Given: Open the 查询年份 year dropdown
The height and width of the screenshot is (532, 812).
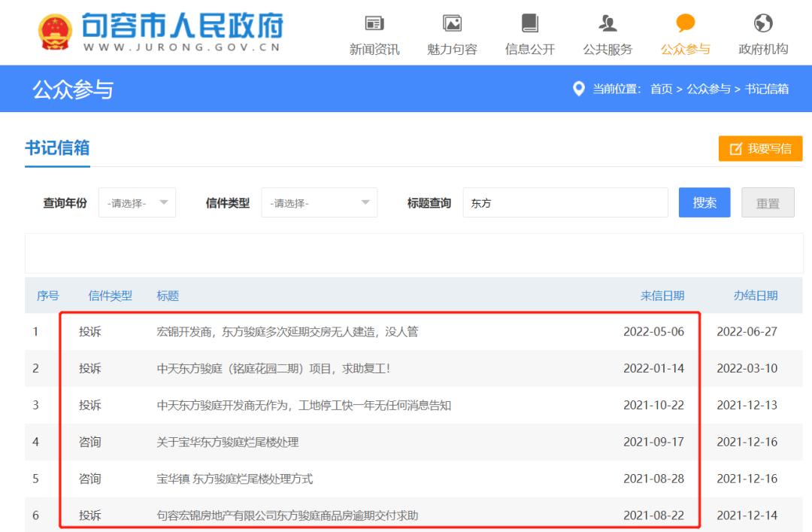Looking at the screenshot, I should (137, 202).
